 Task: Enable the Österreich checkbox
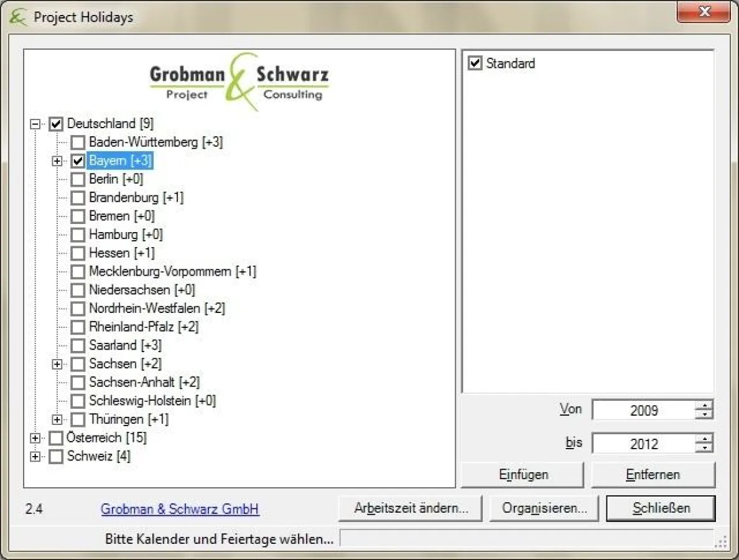point(56,438)
